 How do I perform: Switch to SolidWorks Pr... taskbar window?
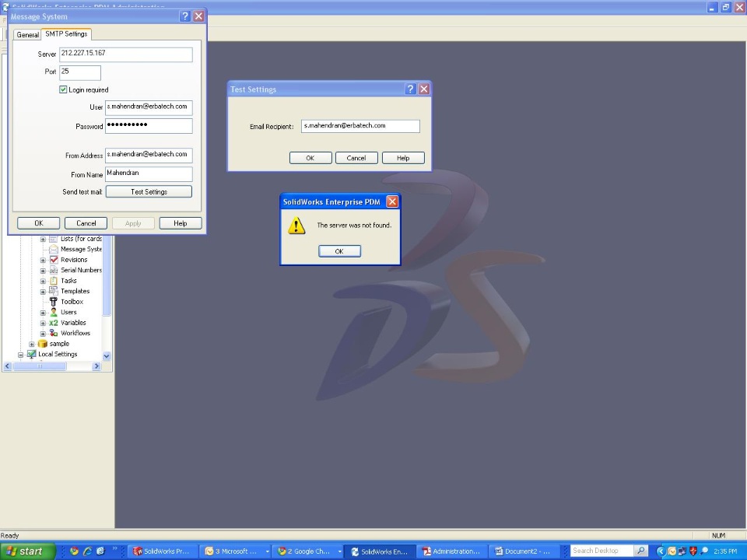tap(162, 551)
